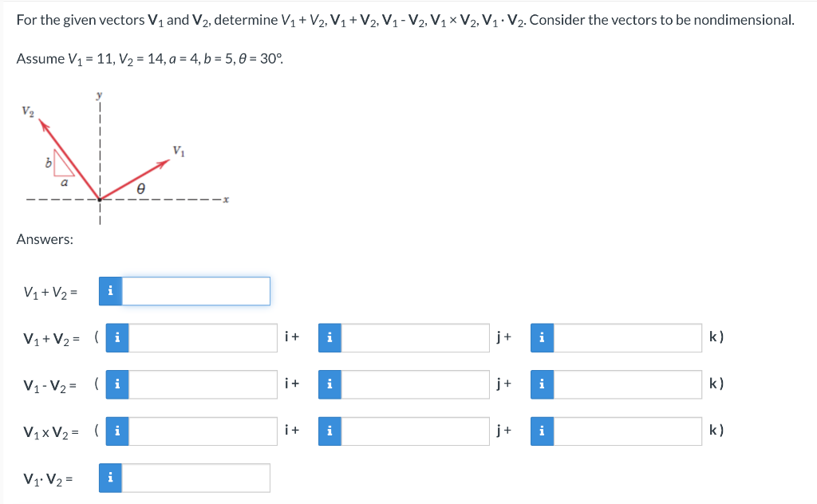Click the info icon for the V1 + V2 k-component
The height and width of the screenshot is (504, 817).
541,337
